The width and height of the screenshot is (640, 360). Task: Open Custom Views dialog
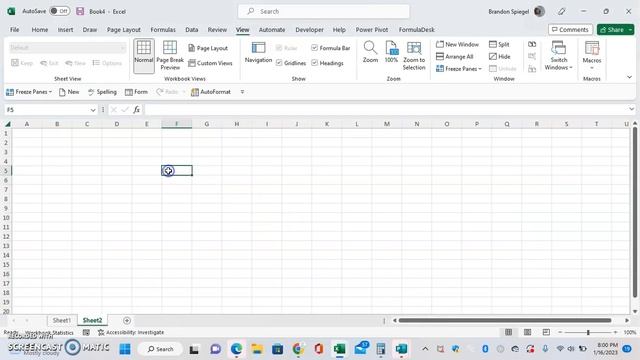click(210, 63)
